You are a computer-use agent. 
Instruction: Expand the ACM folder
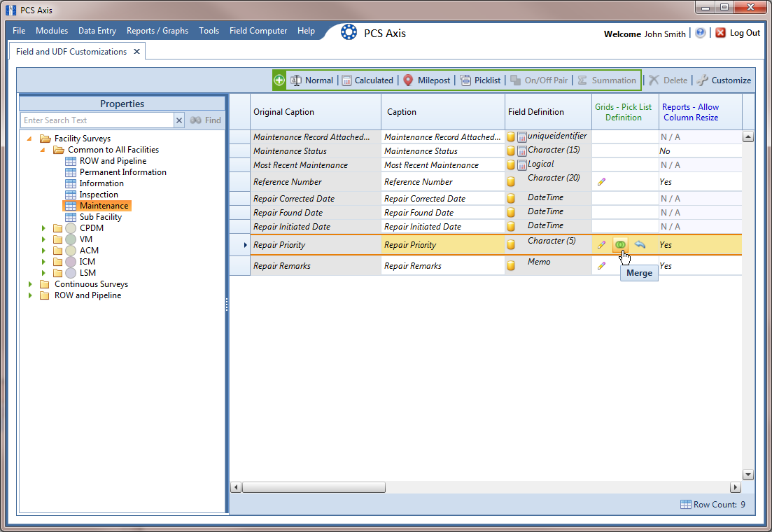pyautogui.click(x=43, y=251)
